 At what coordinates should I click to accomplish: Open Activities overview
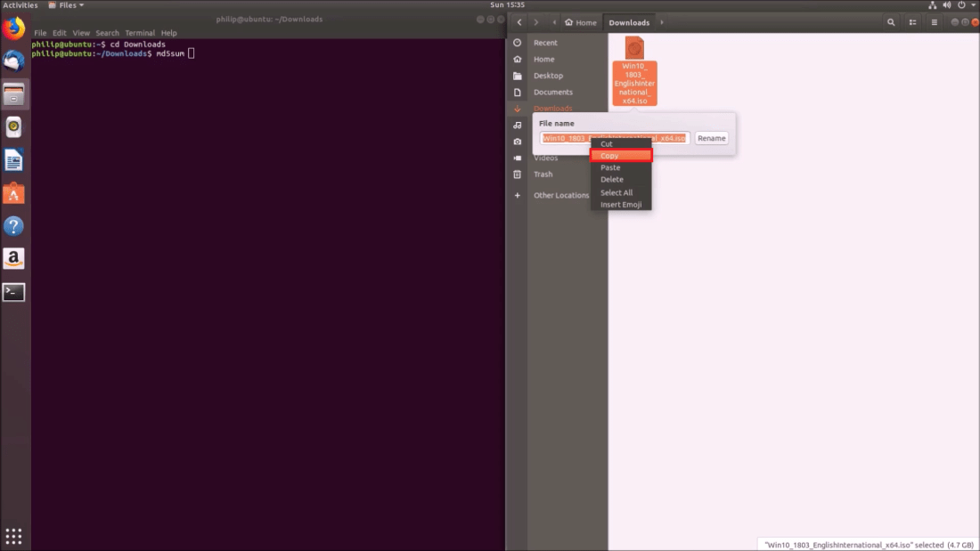click(x=20, y=5)
